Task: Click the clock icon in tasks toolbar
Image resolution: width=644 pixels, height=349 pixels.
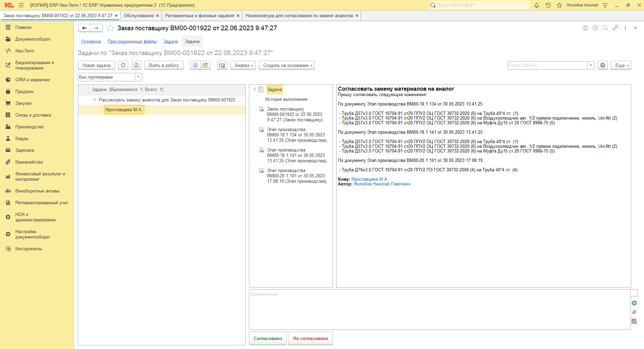Action: coord(195,65)
